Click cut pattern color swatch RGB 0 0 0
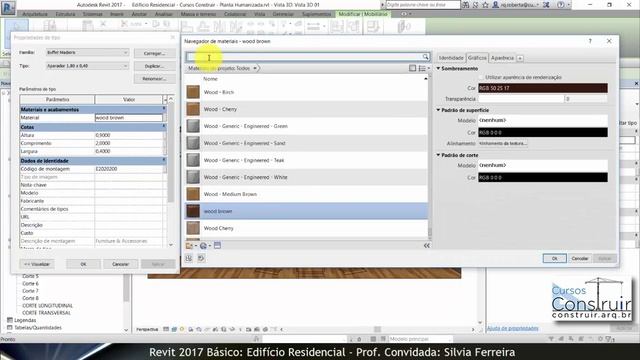Screen dimensions: 640x360 (x=543, y=178)
